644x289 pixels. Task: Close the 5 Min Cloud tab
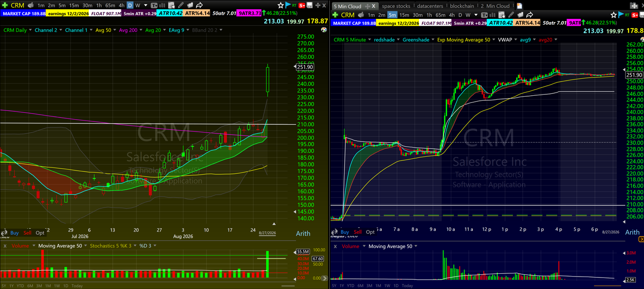[374, 6]
